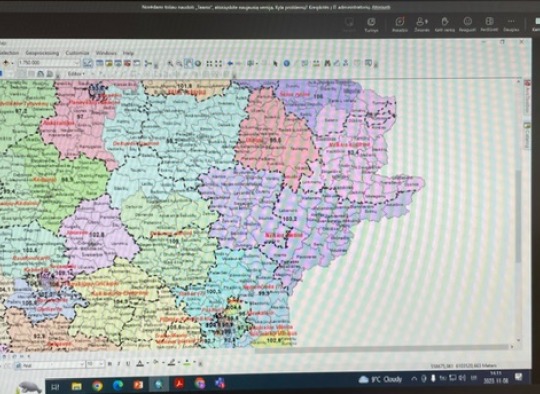Open the Windows notification center icon

click(519, 376)
